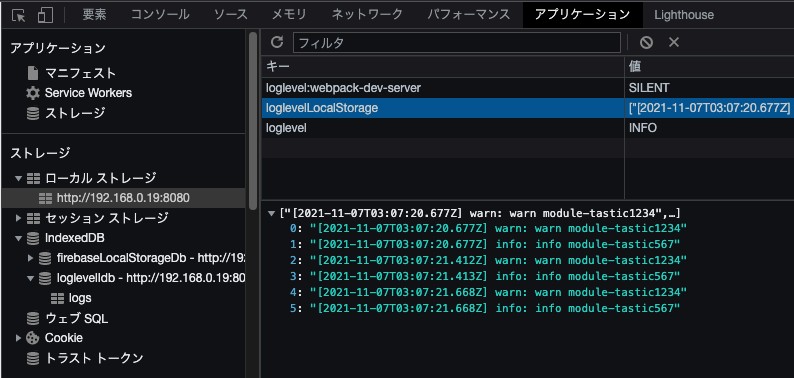Viewport: 794px width, 378px height.
Task: Collapse the ローカル ストレージ tree node
Action: tap(19, 178)
